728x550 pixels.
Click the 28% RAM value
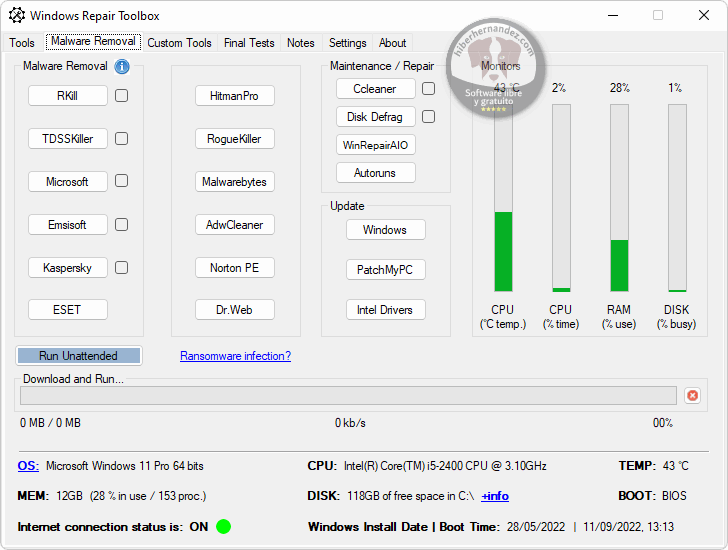[619, 88]
